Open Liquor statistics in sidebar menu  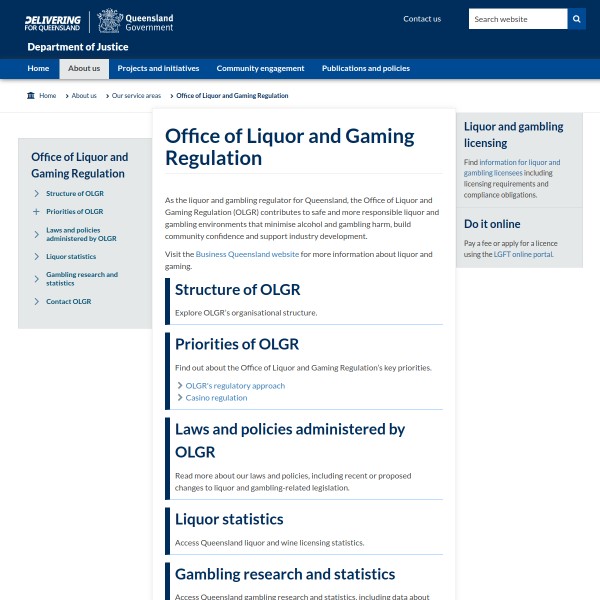71,257
